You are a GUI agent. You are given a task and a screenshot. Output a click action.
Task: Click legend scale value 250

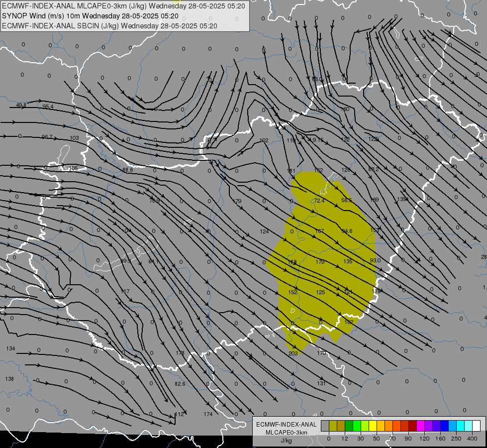pyautogui.click(x=456, y=439)
